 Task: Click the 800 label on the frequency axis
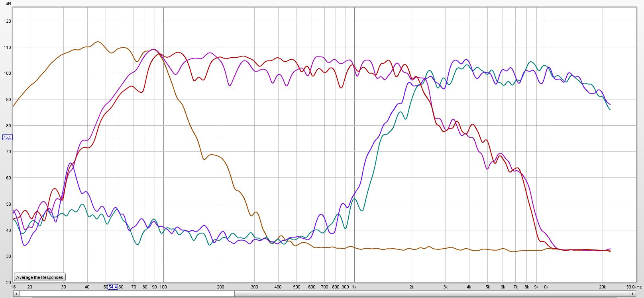336,287
